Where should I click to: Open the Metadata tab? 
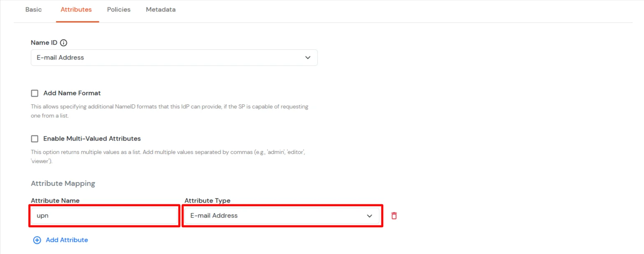[x=161, y=9]
